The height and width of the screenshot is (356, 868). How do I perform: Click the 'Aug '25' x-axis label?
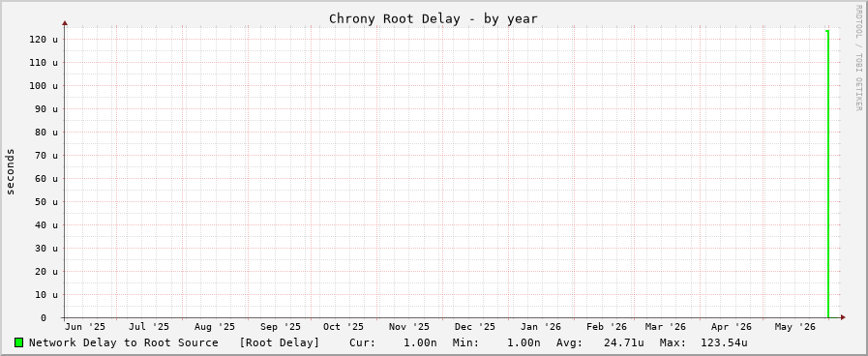pyautogui.click(x=215, y=327)
